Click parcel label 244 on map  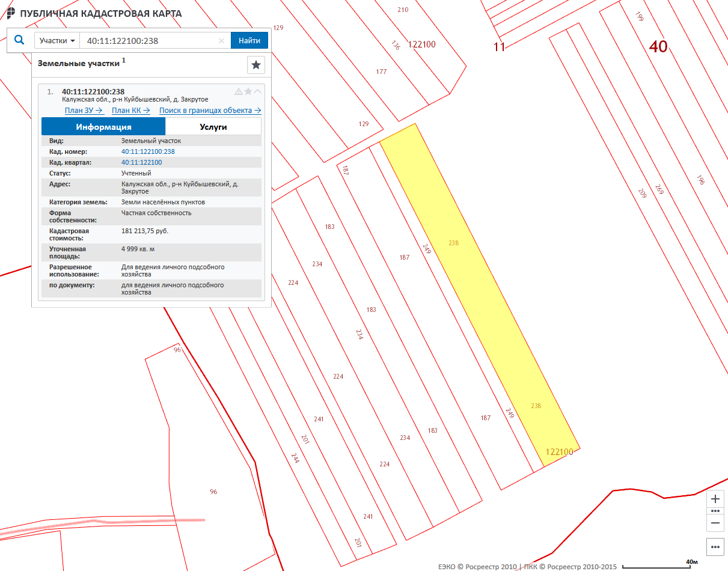click(295, 458)
